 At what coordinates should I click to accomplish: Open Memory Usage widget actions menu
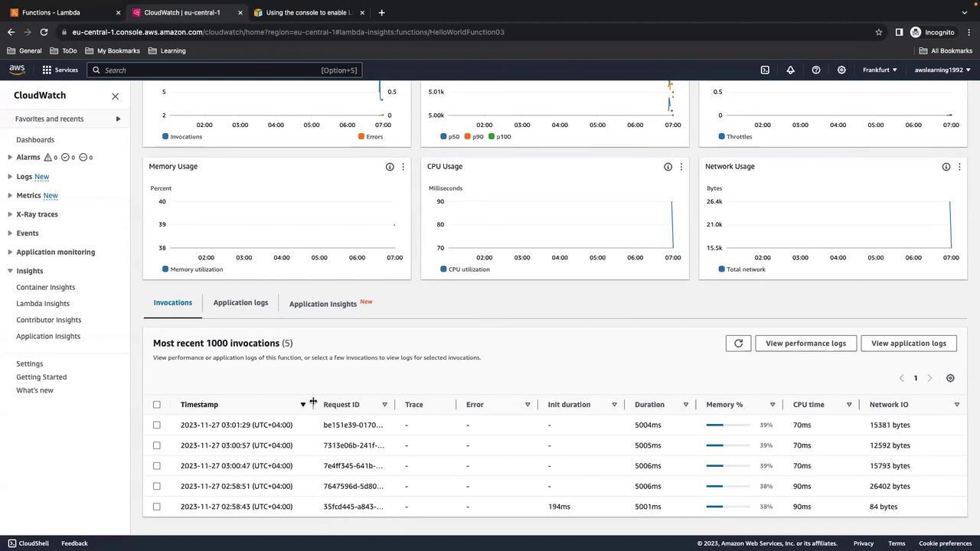click(403, 167)
